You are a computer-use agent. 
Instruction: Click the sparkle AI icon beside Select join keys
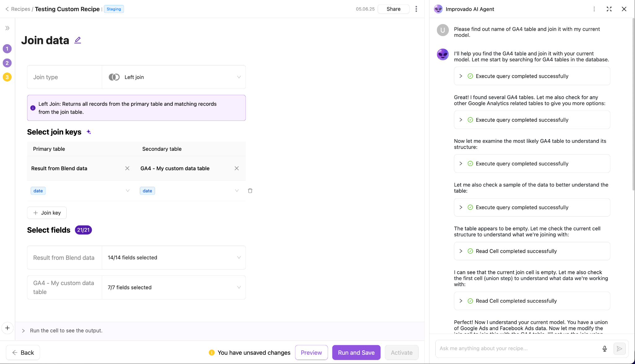point(89,132)
